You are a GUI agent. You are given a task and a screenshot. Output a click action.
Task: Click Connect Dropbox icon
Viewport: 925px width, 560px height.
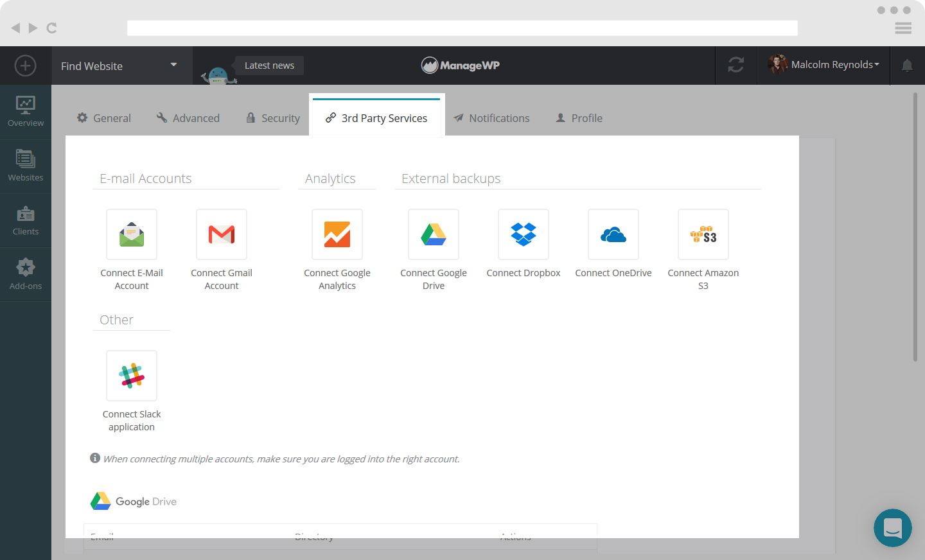524,234
